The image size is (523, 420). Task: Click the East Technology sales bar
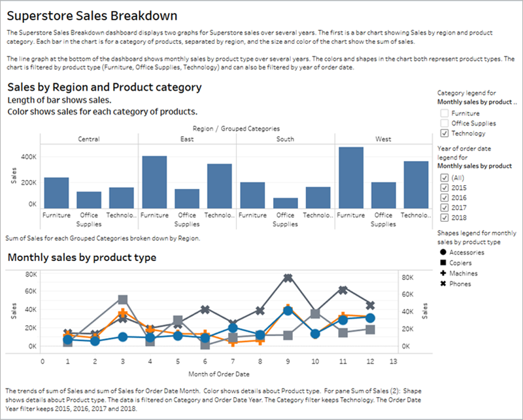tap(220, 186)
